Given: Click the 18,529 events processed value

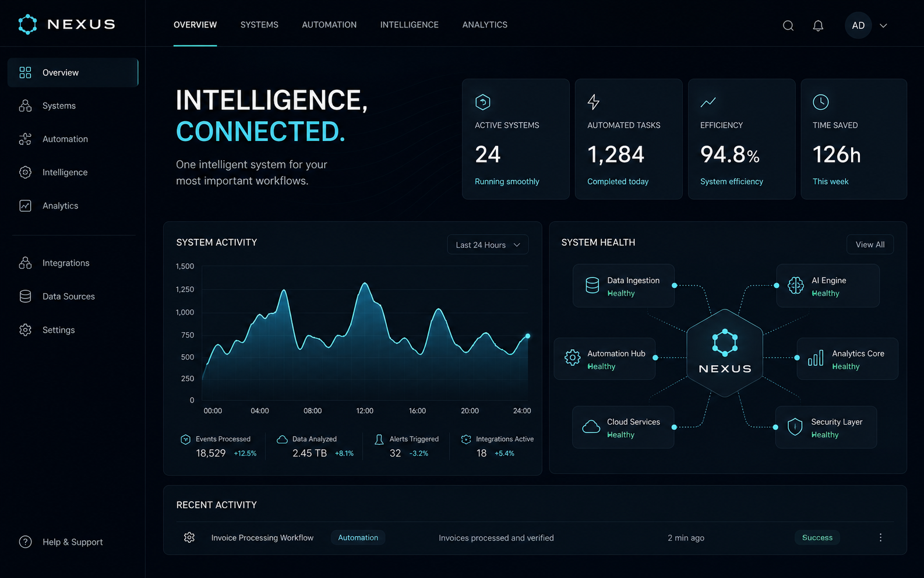Looking at the screenshot, I should tap(211, 453).
